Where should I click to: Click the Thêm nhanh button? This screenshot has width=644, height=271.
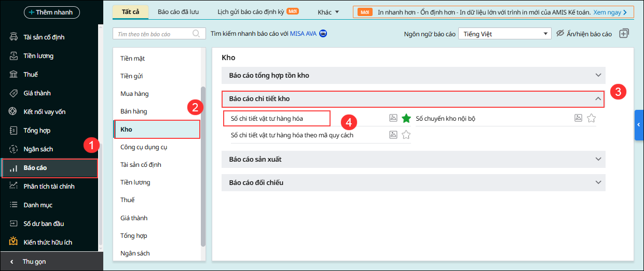click(x=52, y=12)
